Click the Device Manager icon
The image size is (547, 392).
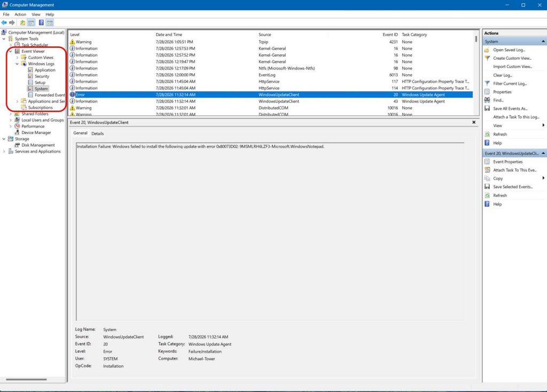pos(17,132)
